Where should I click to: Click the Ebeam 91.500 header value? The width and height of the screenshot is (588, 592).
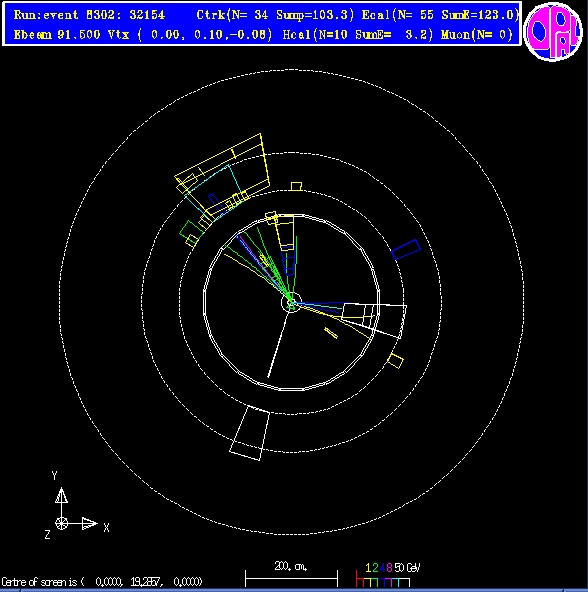(57, 35)
